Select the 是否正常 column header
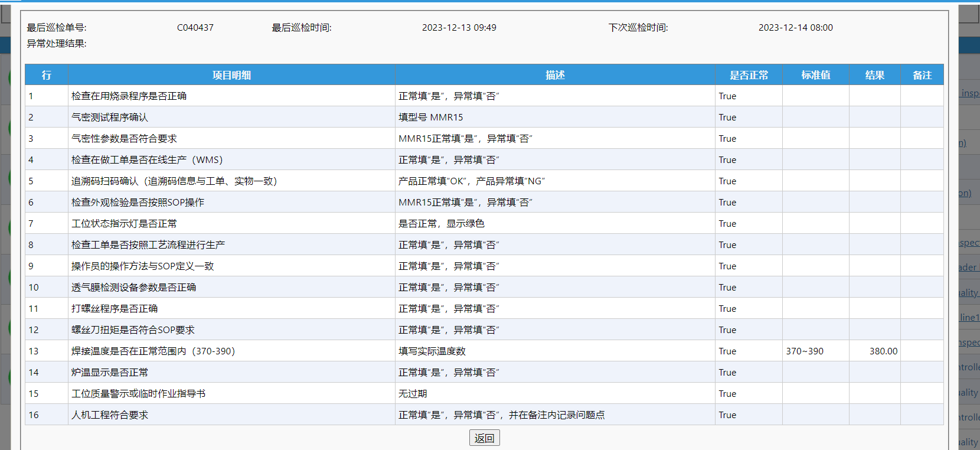The image size is (980, 450). click(x=749, y=75)
